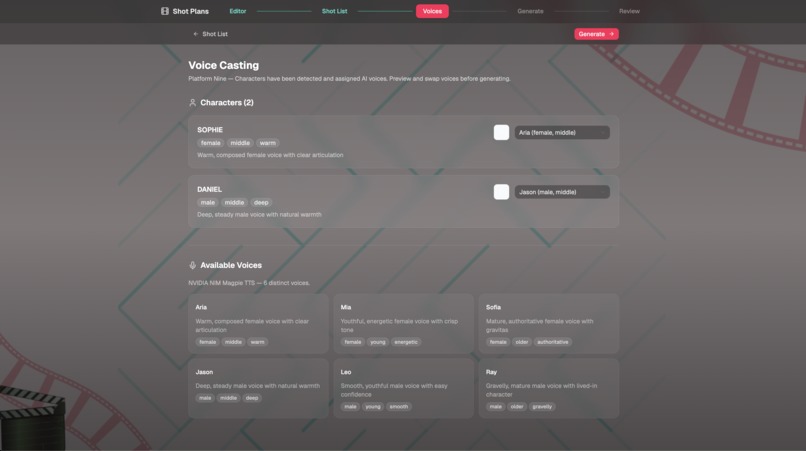Open the Shot Plans home title

click(x=190, y=11)
